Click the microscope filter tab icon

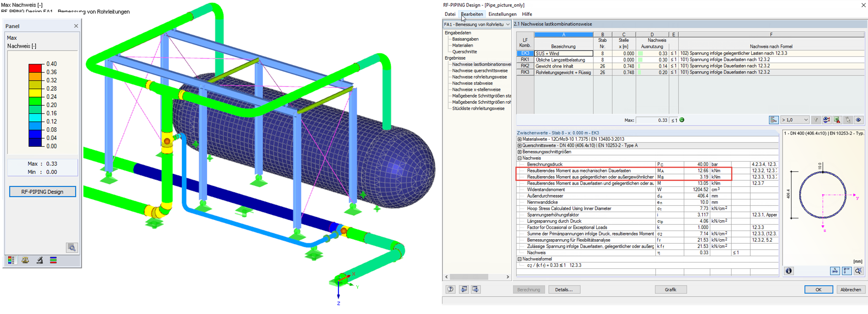coord(39,260)
